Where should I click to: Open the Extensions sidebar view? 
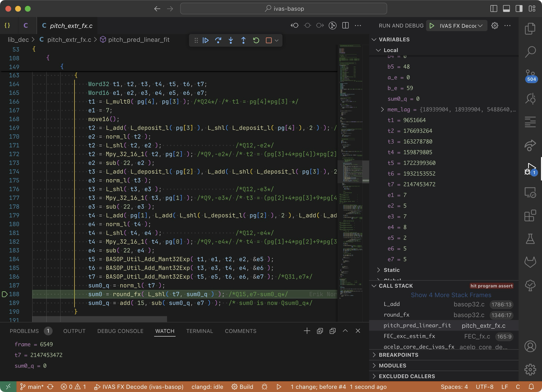click(530, 216)
